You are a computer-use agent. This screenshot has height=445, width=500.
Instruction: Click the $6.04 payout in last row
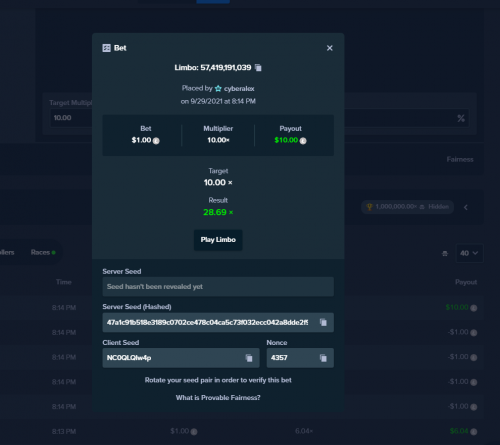pyautogui.click(x=459, y=431)
